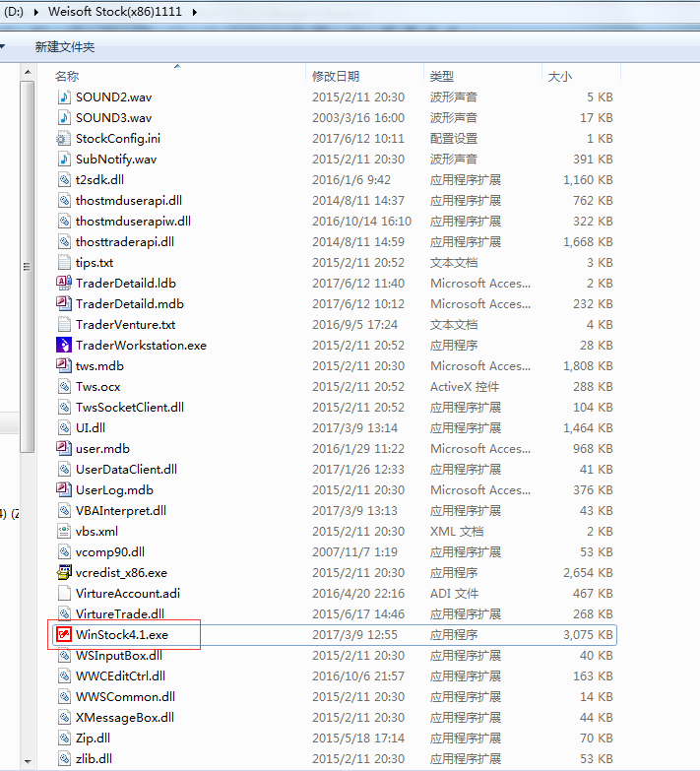
Task: Select the TwsSocketClient.dll file name
Action: pos(130,407)
